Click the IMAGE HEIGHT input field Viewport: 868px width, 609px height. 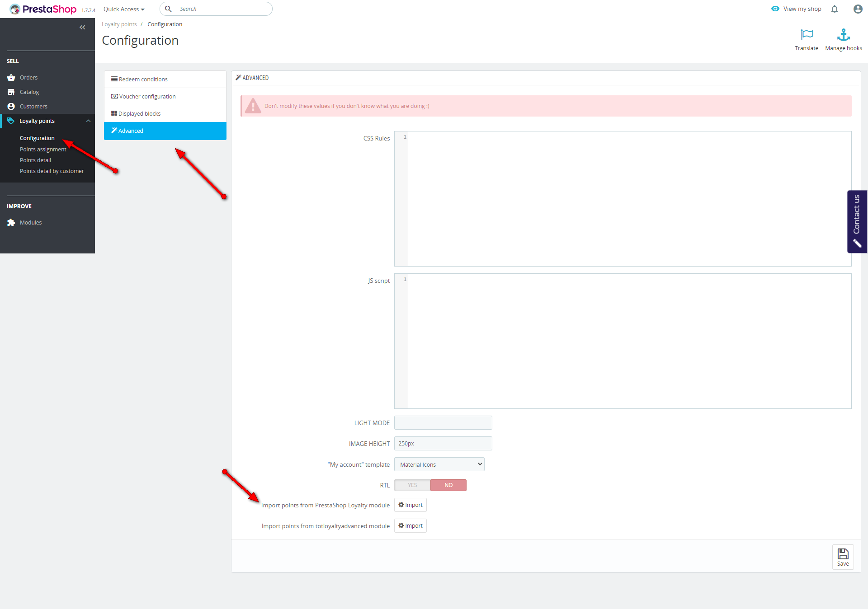click(x=443, y=444)
